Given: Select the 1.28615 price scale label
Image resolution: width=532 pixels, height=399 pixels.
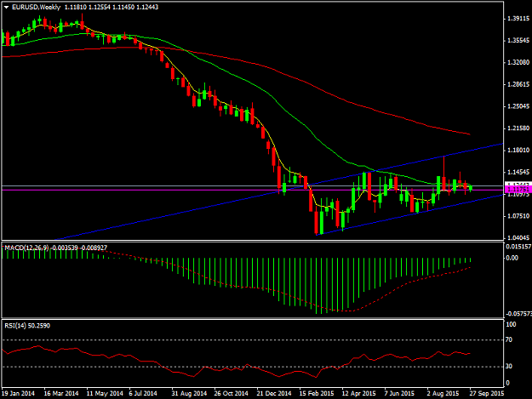Looking at the screenshot, I should (x=518, y=84).
